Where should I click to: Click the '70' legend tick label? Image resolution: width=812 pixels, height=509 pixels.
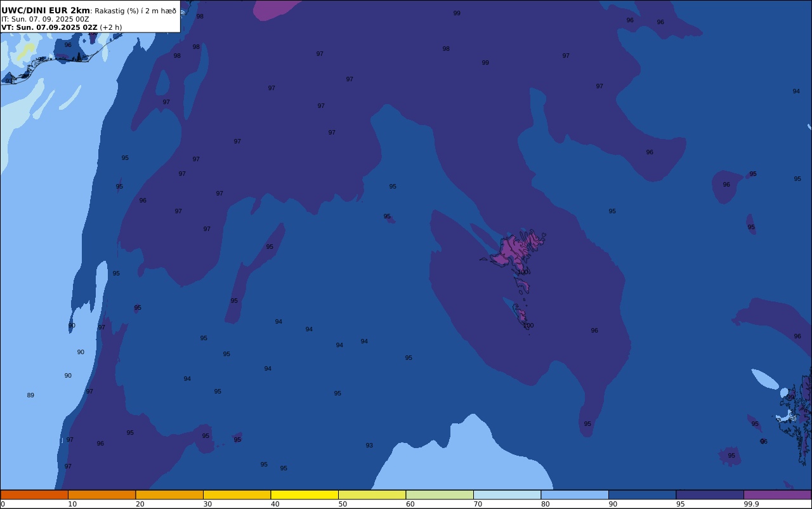(478, 504)
